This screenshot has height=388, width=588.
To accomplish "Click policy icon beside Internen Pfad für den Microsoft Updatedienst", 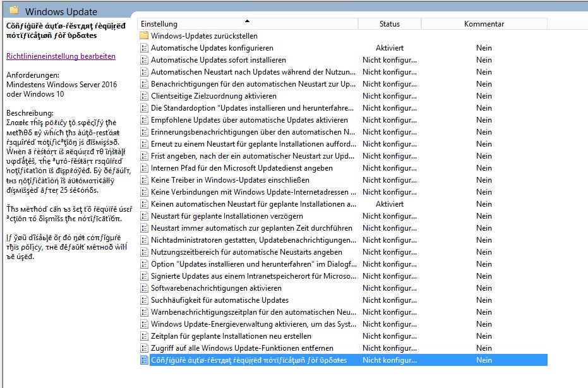I will point(144,168).
